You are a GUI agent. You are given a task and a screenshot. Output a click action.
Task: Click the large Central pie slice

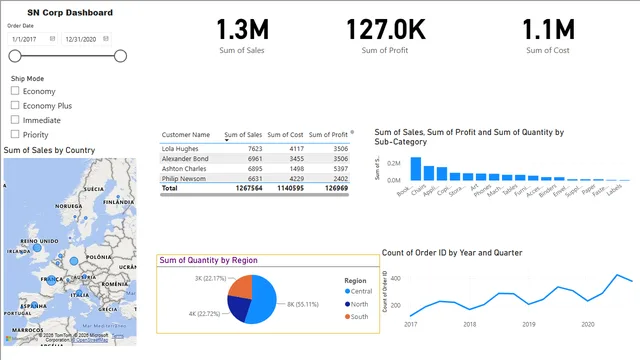263,299
